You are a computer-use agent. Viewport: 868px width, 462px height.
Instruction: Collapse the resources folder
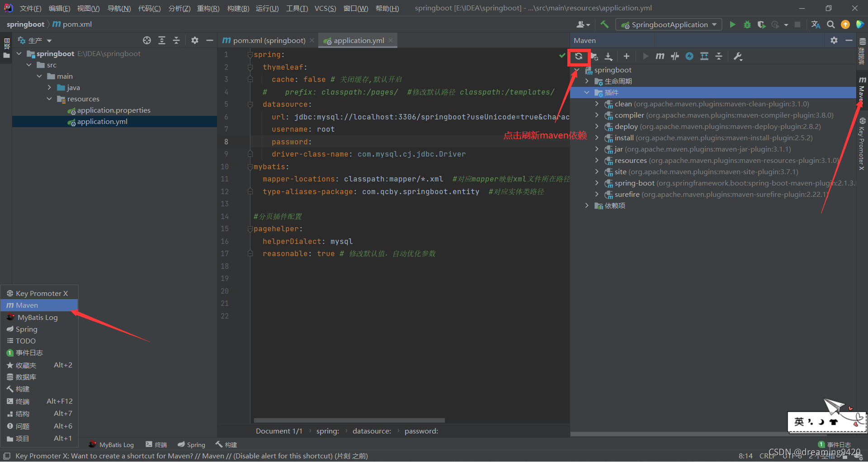pos(49,99)
